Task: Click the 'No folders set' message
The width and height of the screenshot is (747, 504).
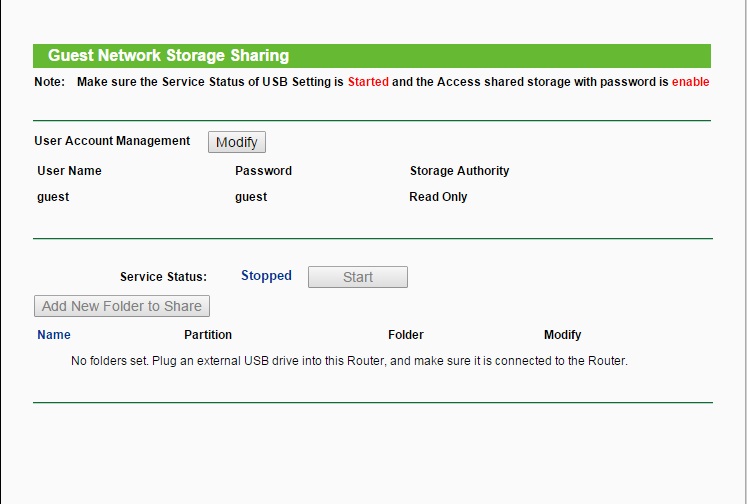Action: (349, 361)
